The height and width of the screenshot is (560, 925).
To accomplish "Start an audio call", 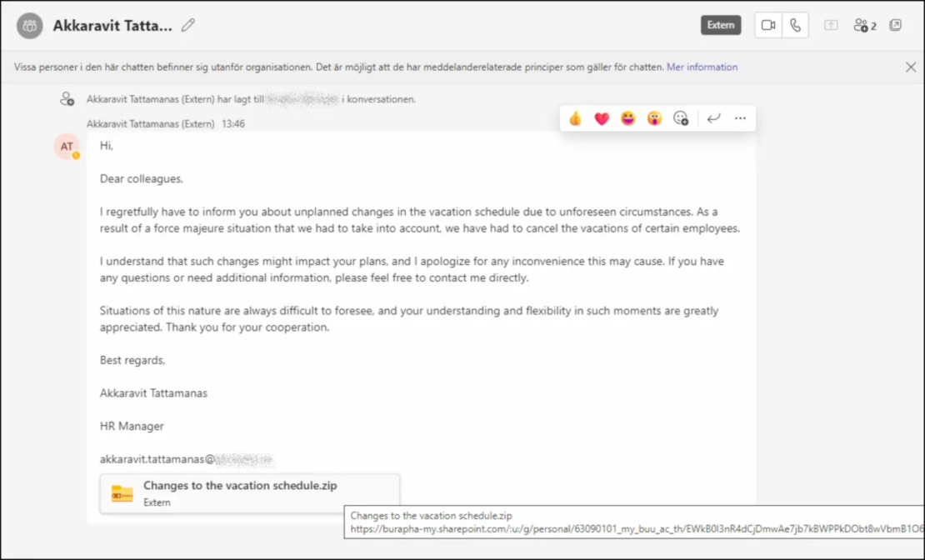I will click(x=796, y=25).
